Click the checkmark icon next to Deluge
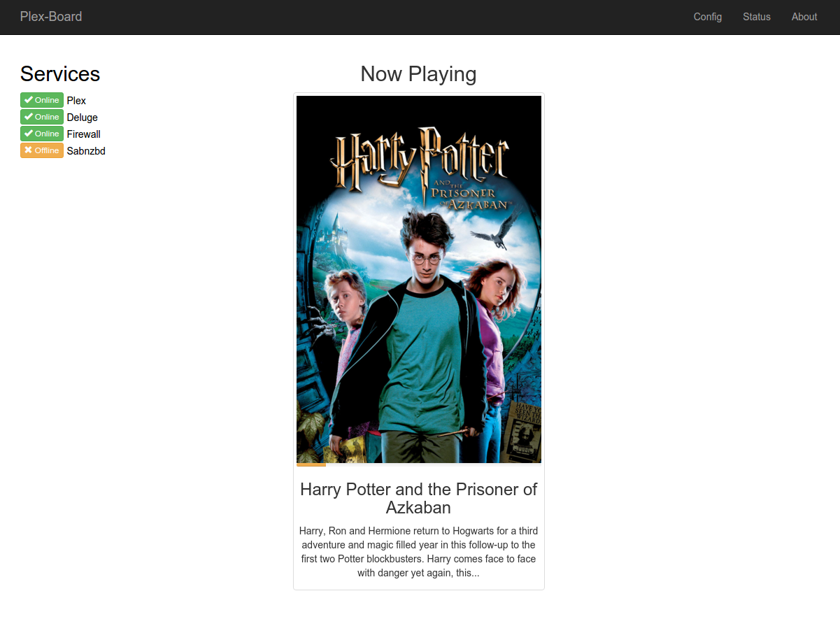Viewport: 840px width, 640px height. 29,117
